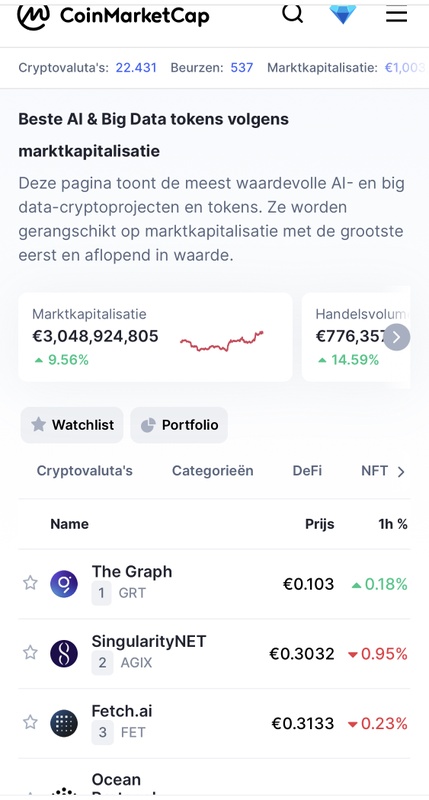This screenshot has height=800, width=429.
Task: Open Fetch.ai coin logo
Action: click(x=64, y=723)
